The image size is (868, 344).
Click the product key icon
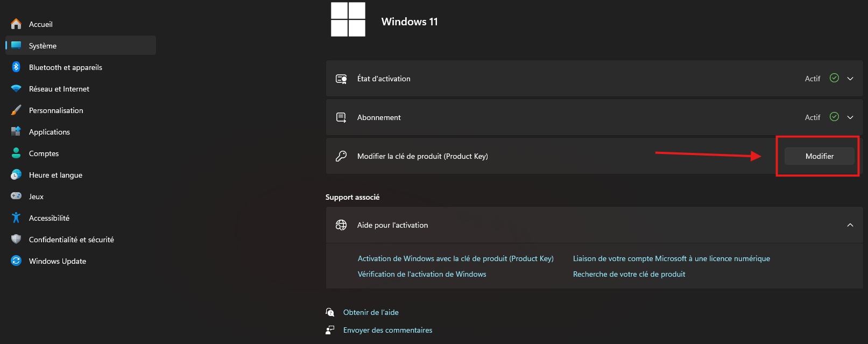(x=341, y=156)
